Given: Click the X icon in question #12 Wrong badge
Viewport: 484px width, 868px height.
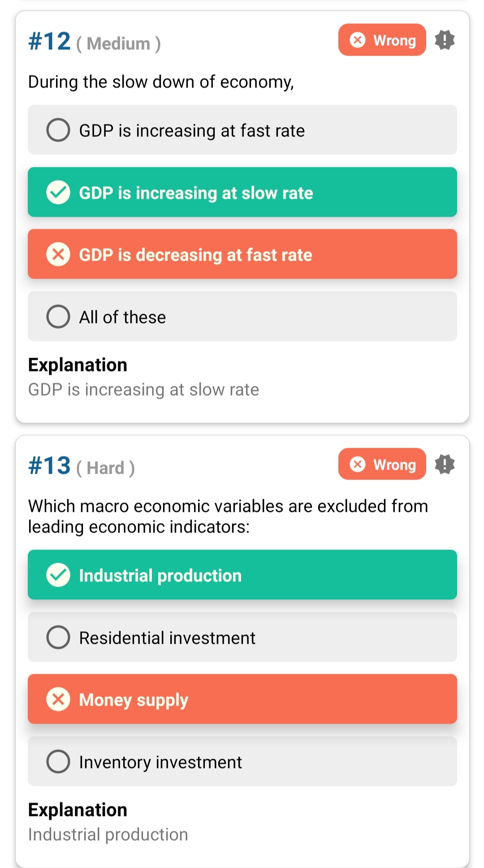Looking at the screenshot, I should [x=358, y=40].
